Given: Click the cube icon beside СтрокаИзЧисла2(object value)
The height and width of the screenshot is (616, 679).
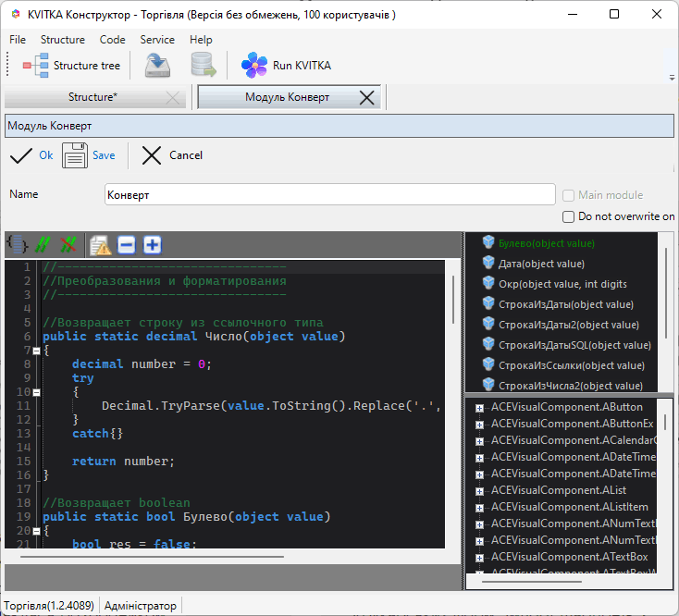Looking at the screenshot, I should tap(488, 385).
